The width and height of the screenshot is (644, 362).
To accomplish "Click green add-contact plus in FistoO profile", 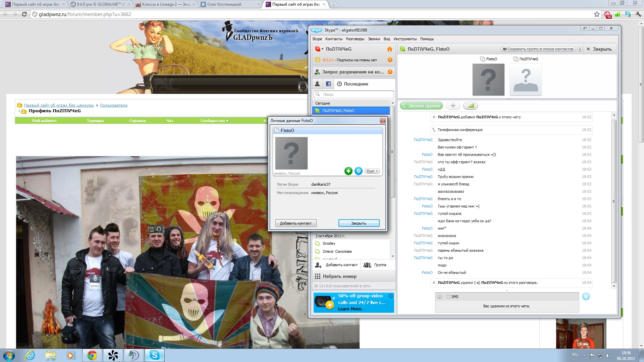I will (x=348, y=171).
